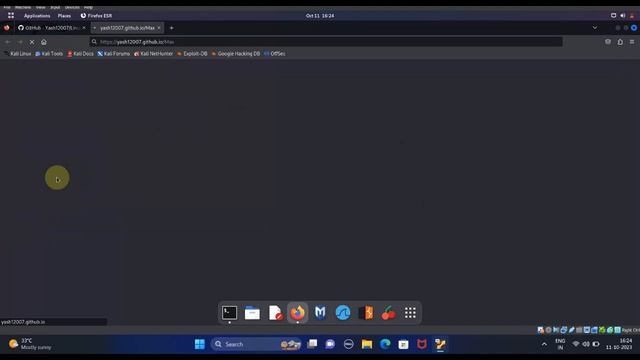Screen dimensions: 640x360
Task: Launch Metasploit from the dock
Action: tap(320, 313)
